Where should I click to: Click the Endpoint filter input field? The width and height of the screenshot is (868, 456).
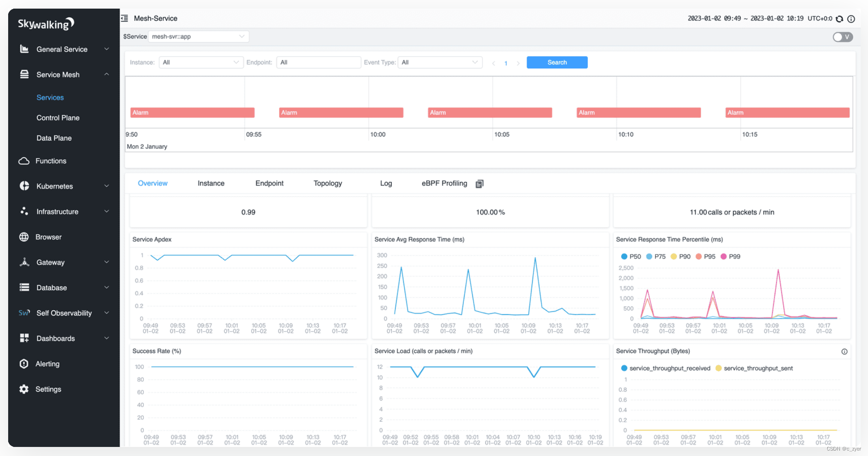tap(318, 62)
